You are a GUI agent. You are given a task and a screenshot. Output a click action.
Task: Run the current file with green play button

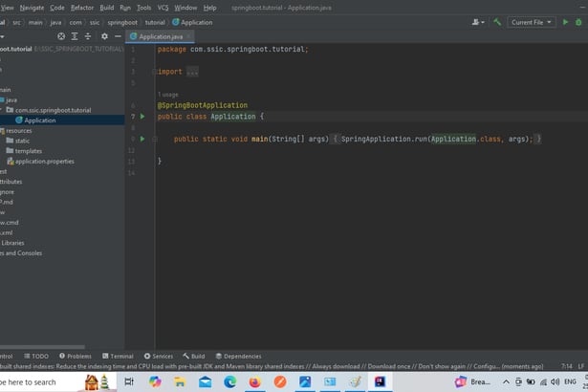point(565,22)
